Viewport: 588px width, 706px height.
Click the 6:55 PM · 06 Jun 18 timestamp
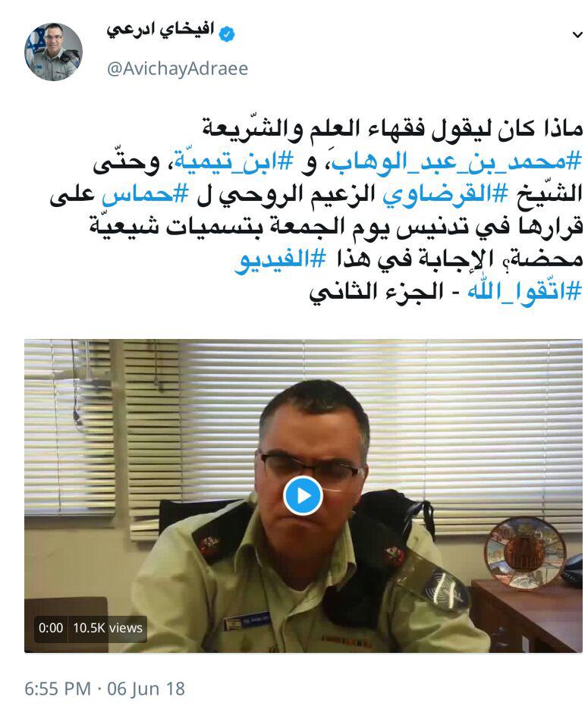[105, 689]
